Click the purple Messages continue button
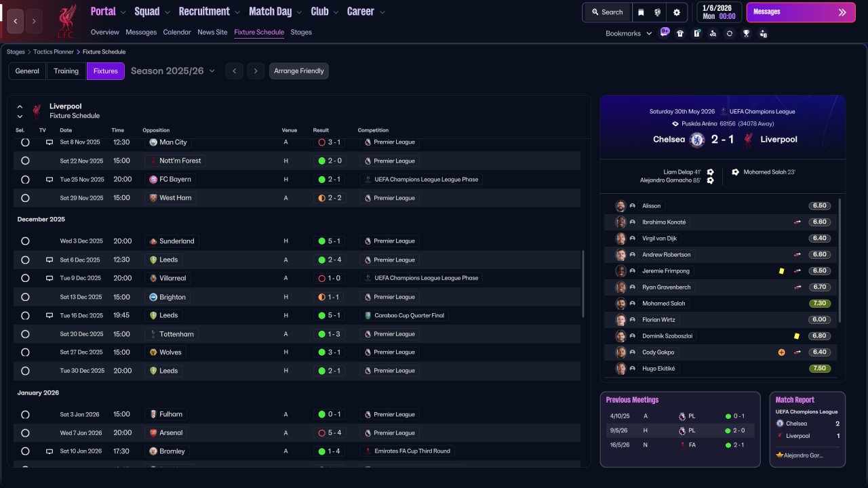 pyautogui.click(x=801, y=12)
